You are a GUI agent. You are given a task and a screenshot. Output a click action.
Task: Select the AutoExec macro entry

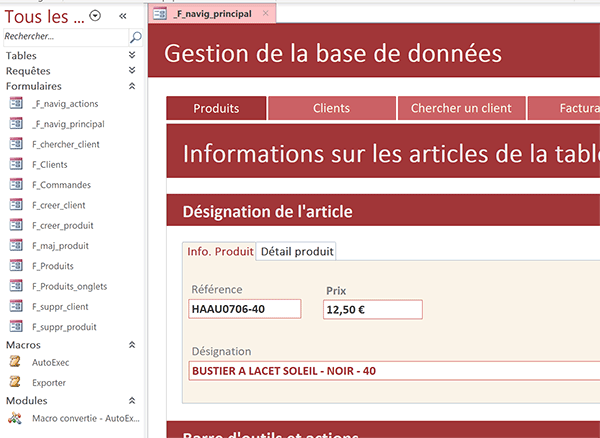point(51,362)
